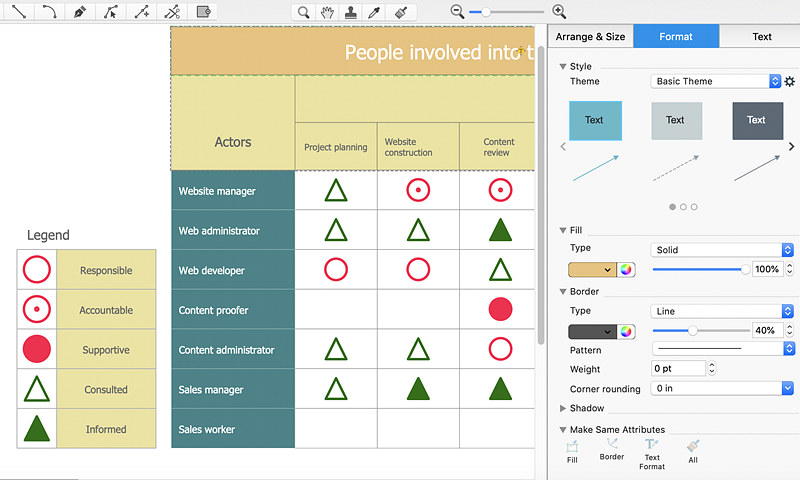Click Make Same Fill button
800x480 pixels.
(x=572, y=452)
